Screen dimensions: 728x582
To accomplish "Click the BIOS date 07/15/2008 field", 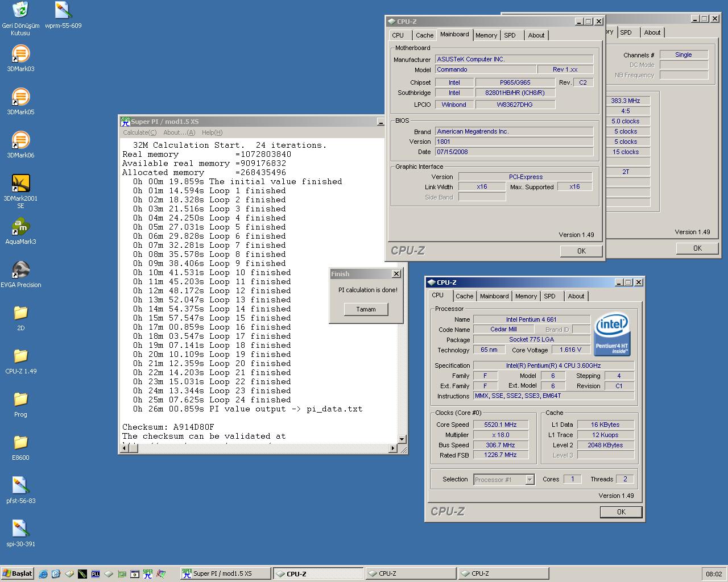I will pos(514,152).
